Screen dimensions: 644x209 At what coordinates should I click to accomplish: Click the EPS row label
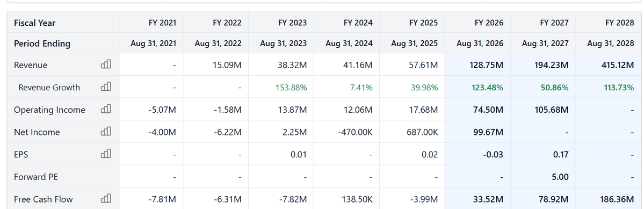(21, 155)
